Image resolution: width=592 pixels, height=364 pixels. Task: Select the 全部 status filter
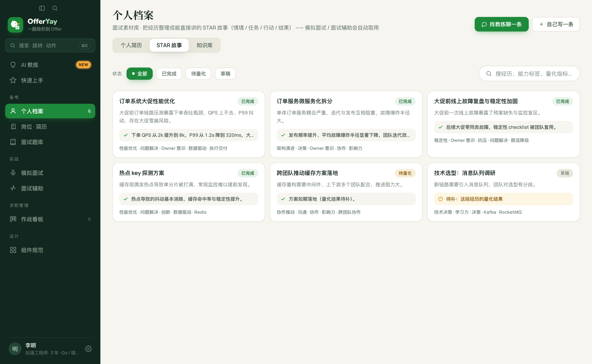pyautogui.click(x=139, y=74)
